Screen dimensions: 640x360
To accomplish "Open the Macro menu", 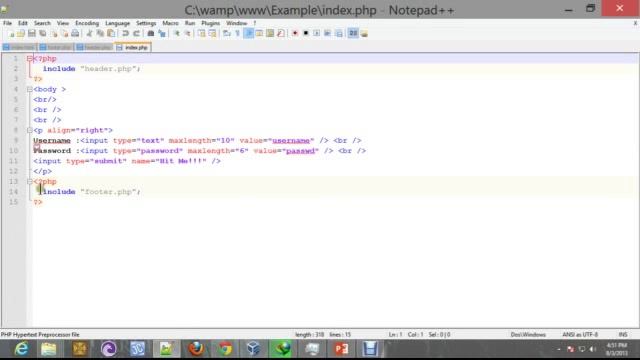I will click(170, 23).
